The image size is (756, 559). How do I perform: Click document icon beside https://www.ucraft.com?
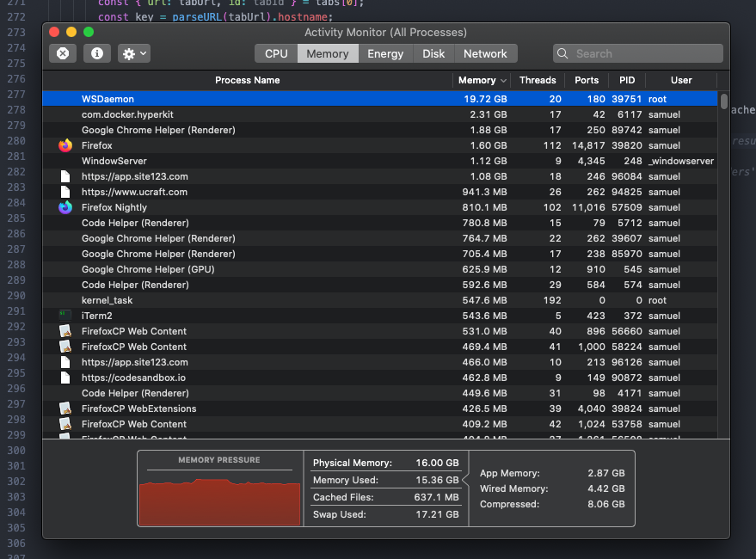65,192
